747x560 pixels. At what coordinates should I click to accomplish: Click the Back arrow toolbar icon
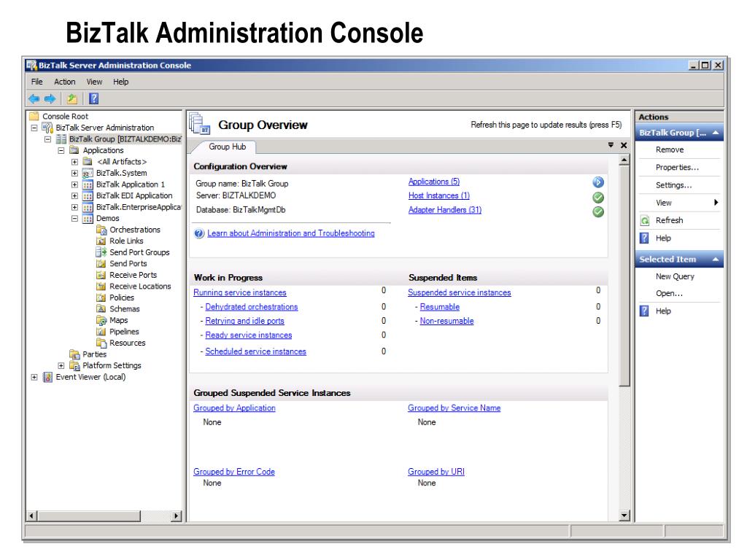[34, 98]
